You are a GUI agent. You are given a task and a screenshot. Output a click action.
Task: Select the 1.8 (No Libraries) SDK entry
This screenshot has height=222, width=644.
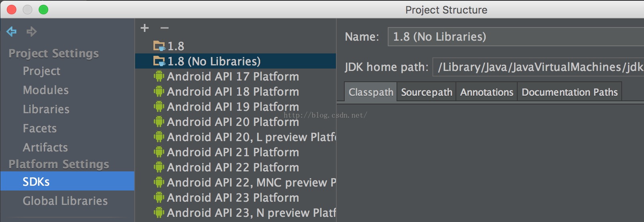click(214, 61)
